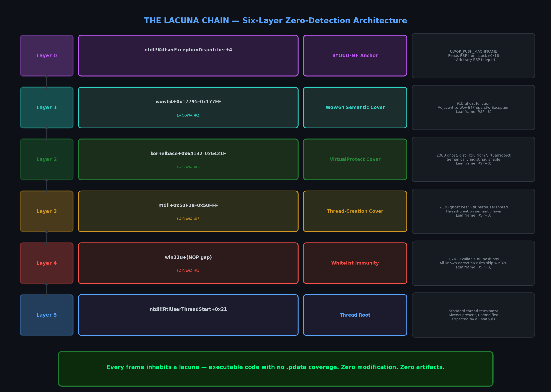This screenshot has height=392, width=551.
Task: Click the 'LACUNA #4' label
Action: click(x=188, y=271)
